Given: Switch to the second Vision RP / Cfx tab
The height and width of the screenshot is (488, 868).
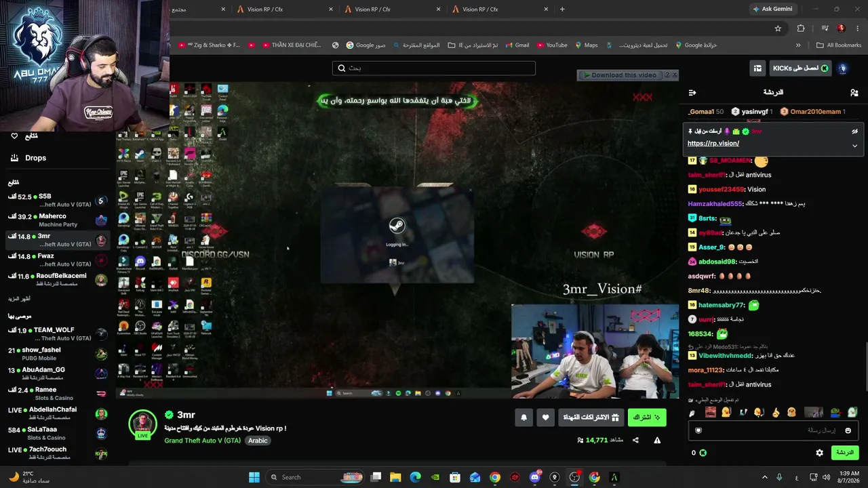Looking at the screenshot, I should point(393,9).
